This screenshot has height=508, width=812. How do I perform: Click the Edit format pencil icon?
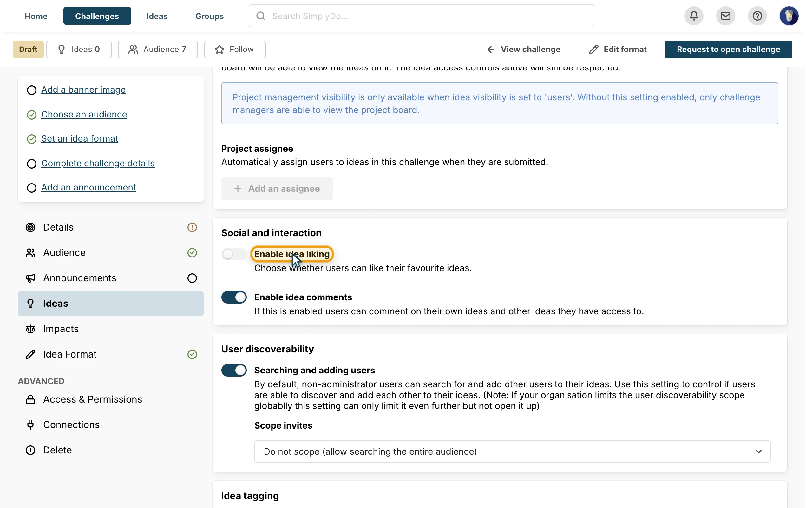(x=593, y=50)
